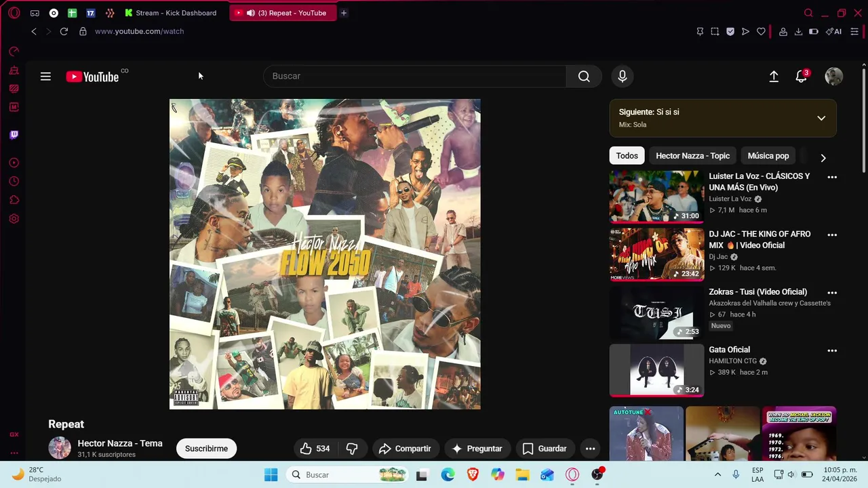
Task: Click the Compartir share button
Action: pyautogui.click(x=405, y=449)
